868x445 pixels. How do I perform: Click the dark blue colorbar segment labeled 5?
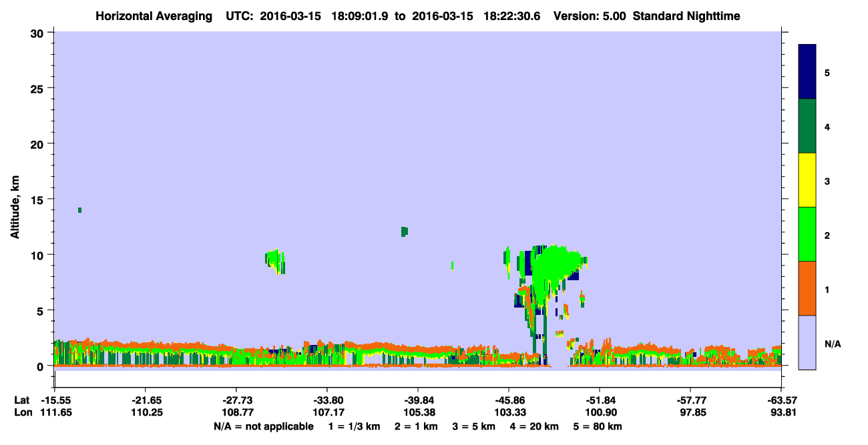point(807,72)
